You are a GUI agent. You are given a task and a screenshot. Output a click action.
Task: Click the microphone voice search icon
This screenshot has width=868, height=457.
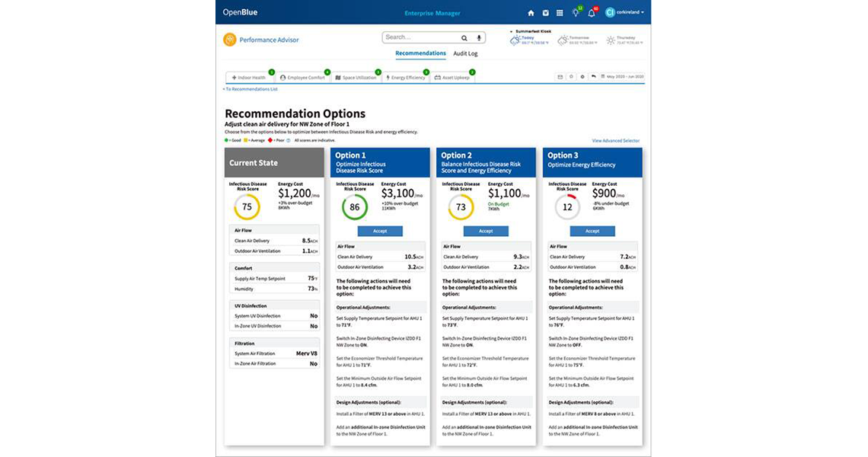[x=479, y=37]
